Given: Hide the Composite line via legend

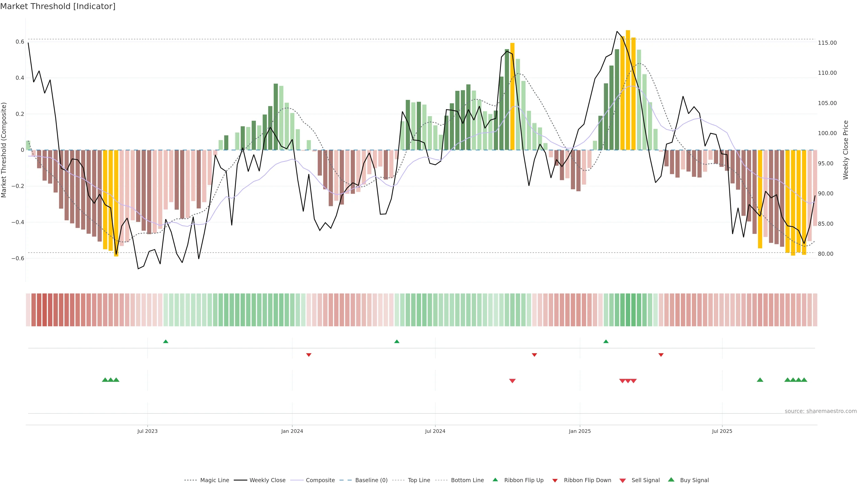Looking at the screenshot, I should pos(320,480).
